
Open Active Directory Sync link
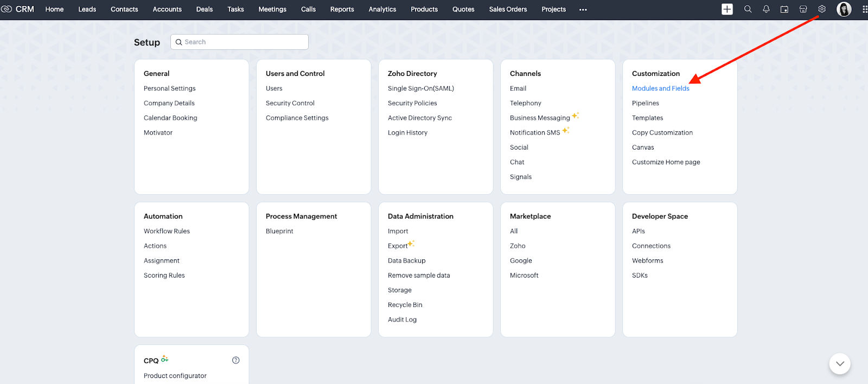tap(420, 118)
